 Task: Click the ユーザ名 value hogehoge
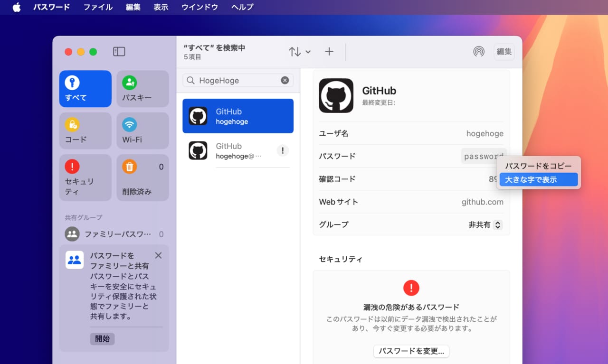click(x=484, y=133)
